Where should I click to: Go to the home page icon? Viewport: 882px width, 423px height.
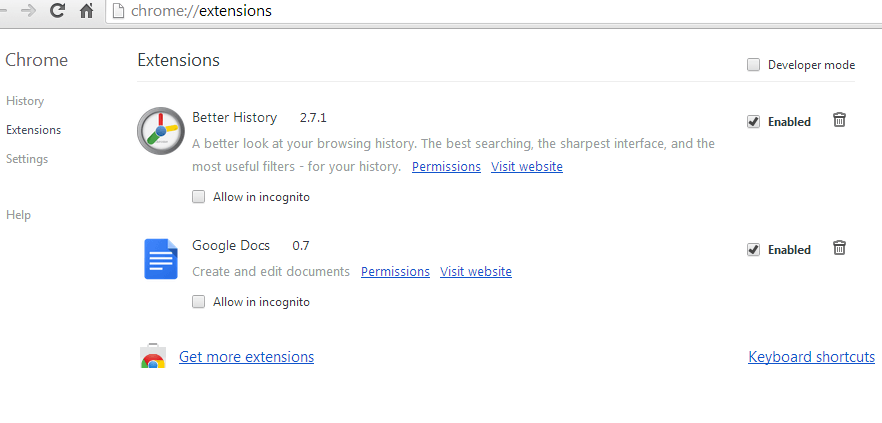point(86,11)
